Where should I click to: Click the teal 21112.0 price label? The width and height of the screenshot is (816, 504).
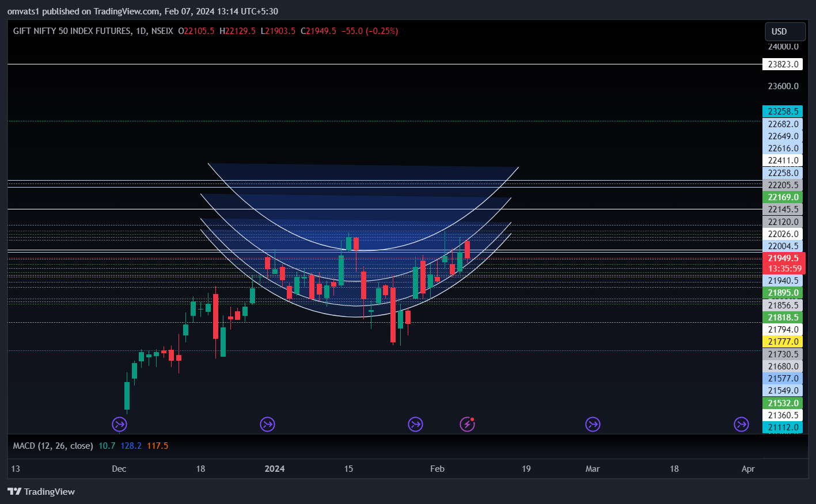(x=783, y=427)
